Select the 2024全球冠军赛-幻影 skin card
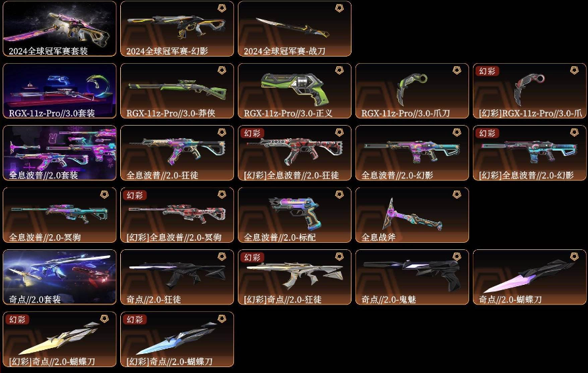 177,28
